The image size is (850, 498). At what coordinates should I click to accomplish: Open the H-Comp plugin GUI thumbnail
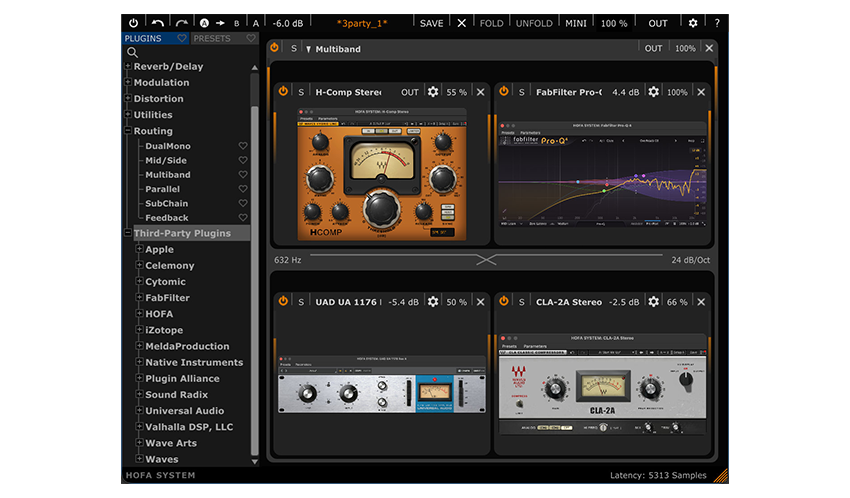click(x=382, y=174)
